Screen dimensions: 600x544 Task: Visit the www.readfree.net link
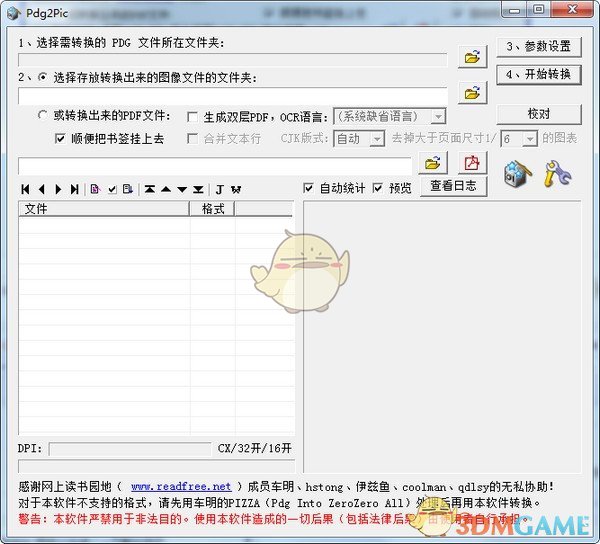(181, 486)
